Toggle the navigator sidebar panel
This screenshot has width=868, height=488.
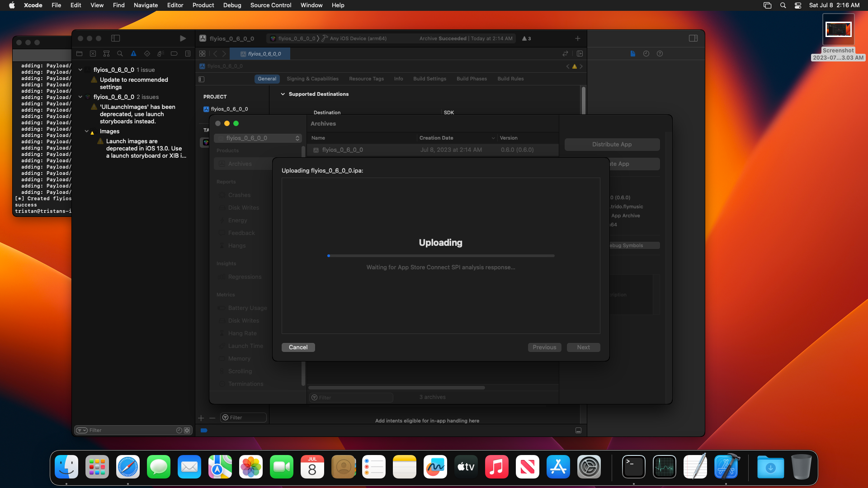click(x=116, y=38)
